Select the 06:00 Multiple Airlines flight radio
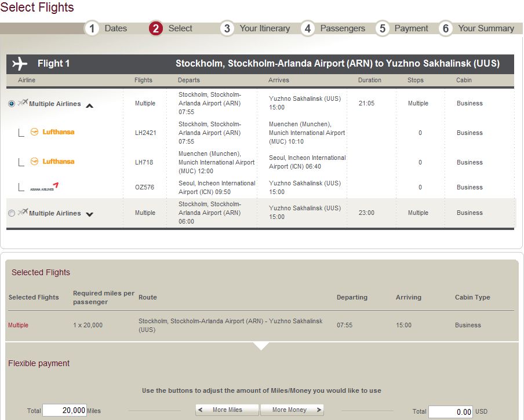This screenshot has height=420, width=524. pyautogui.click(x=12, y=213)
